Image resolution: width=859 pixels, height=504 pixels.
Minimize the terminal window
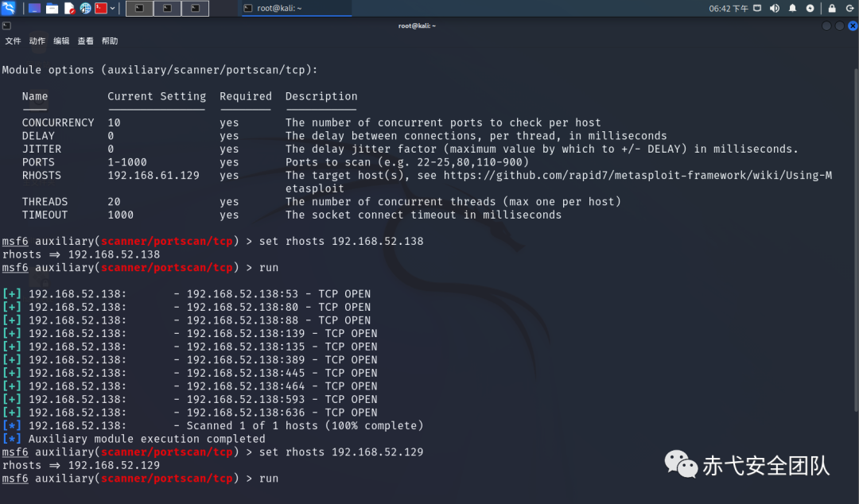click(x=826, y=25)
